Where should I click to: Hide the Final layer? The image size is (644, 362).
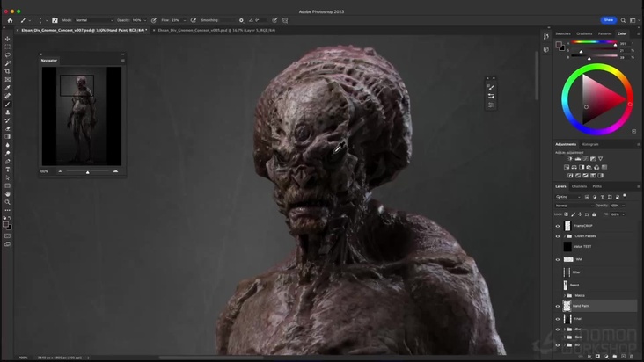[558, 319]
